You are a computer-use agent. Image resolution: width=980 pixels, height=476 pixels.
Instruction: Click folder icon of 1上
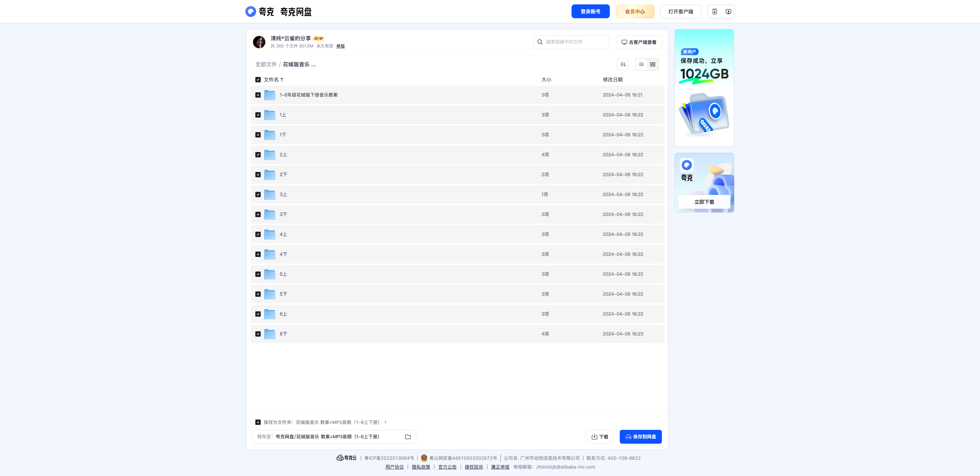point(270,115)
